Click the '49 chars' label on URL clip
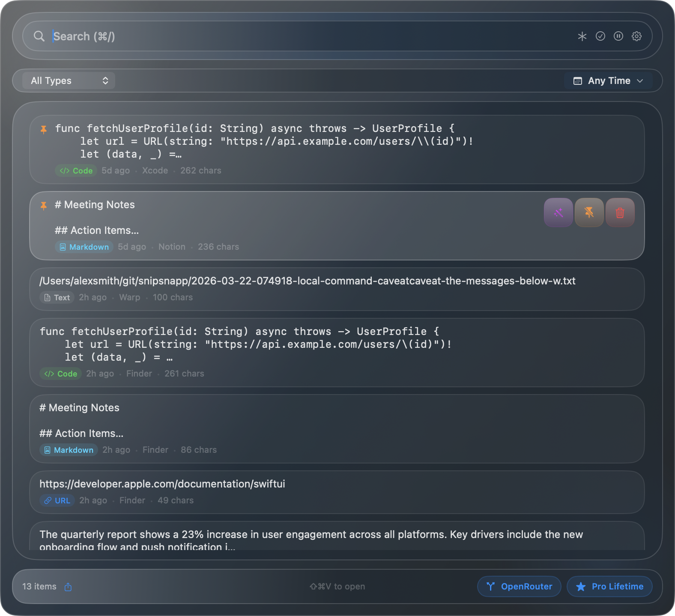The image size is (675, 616). click(176, 500)
